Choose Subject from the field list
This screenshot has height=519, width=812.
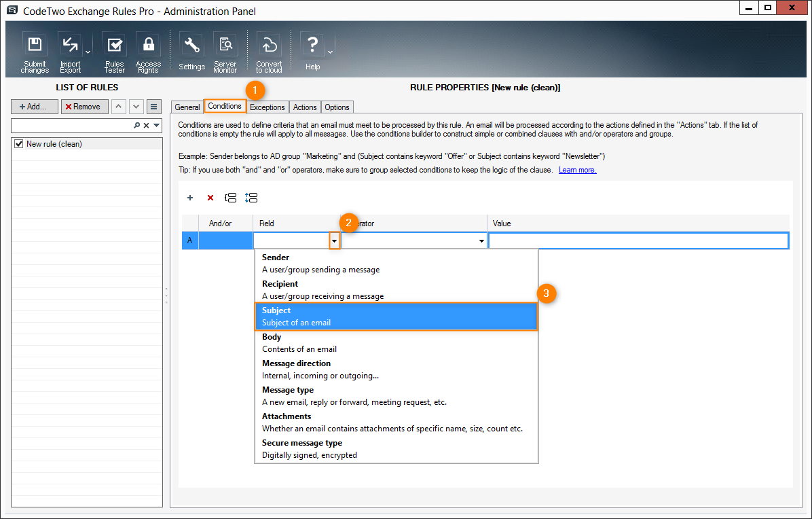click(396, 317)
